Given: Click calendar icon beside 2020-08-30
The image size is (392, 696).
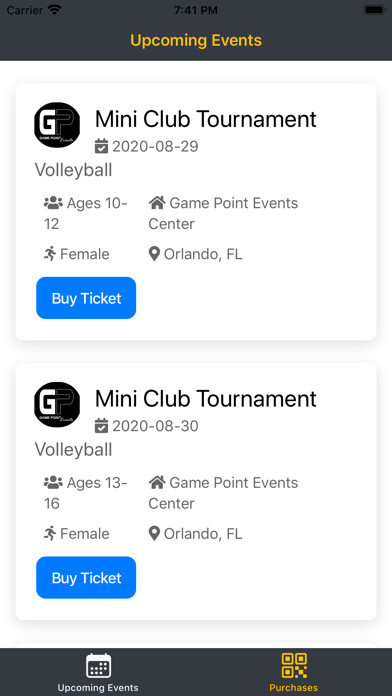Looking at the screenshot, I should 102,426.
